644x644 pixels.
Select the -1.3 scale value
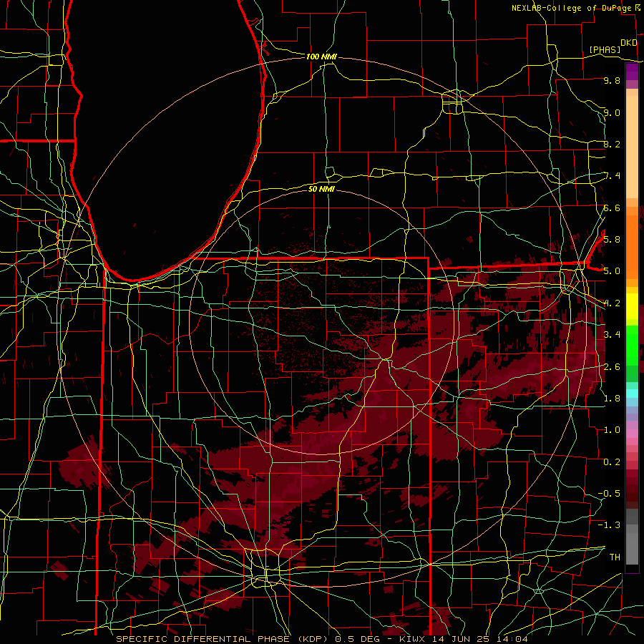tap(609, 525)
